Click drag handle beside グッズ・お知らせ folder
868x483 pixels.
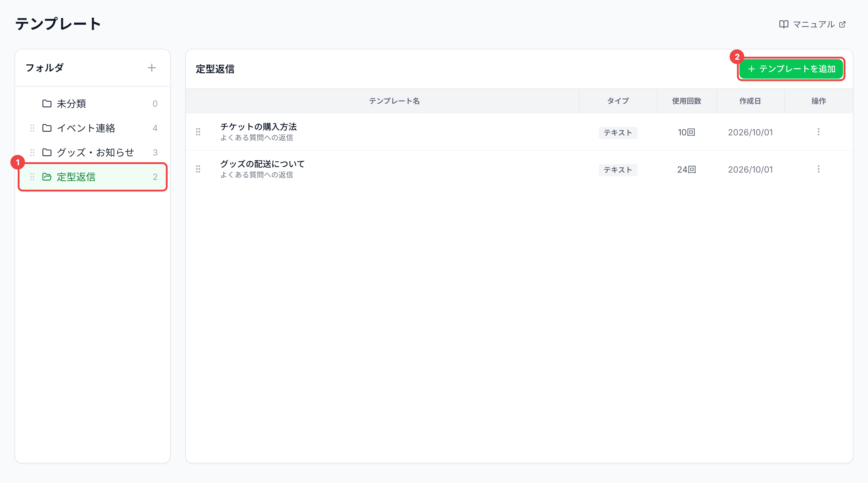[32, 152]
